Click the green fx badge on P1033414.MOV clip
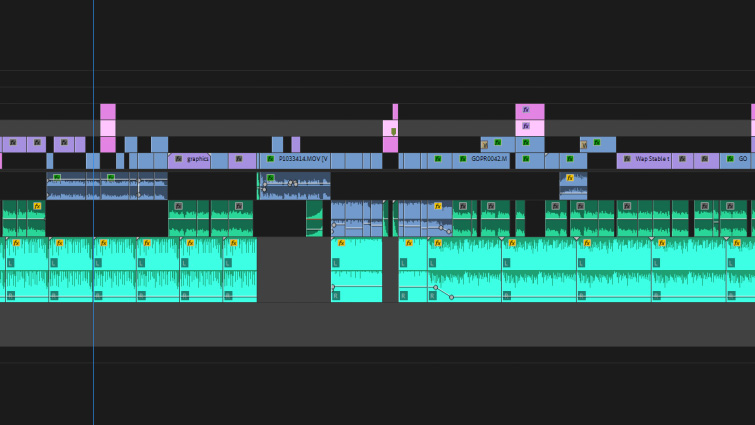 (x=270, y=159)
